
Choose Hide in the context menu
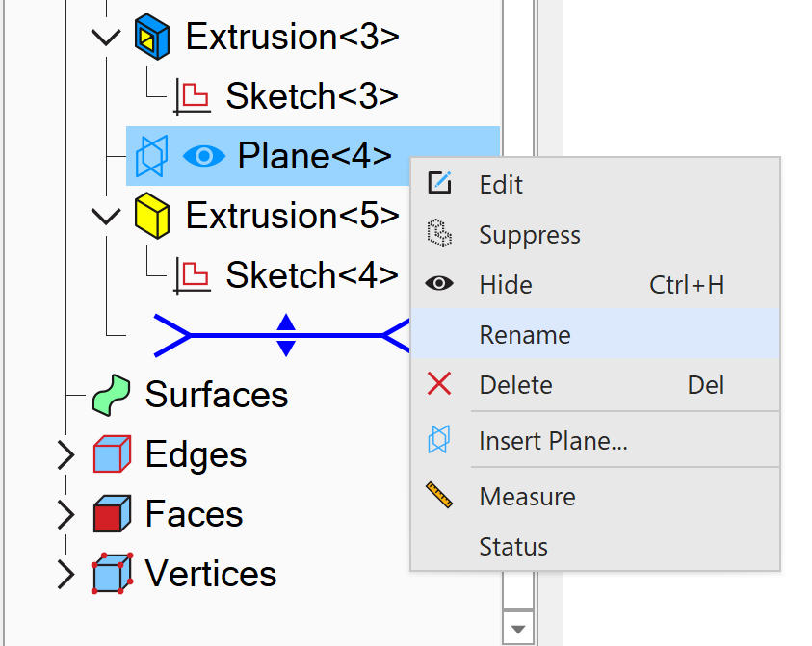506,285
